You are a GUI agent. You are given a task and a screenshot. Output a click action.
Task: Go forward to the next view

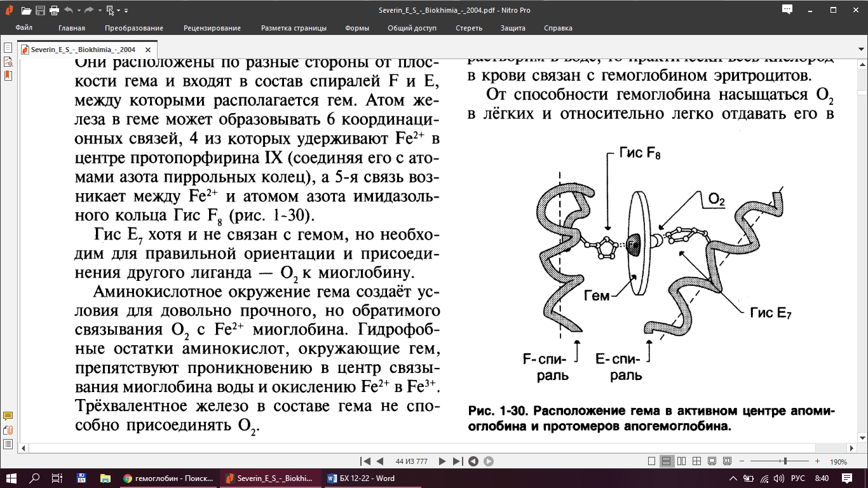[x=489, y=461]
